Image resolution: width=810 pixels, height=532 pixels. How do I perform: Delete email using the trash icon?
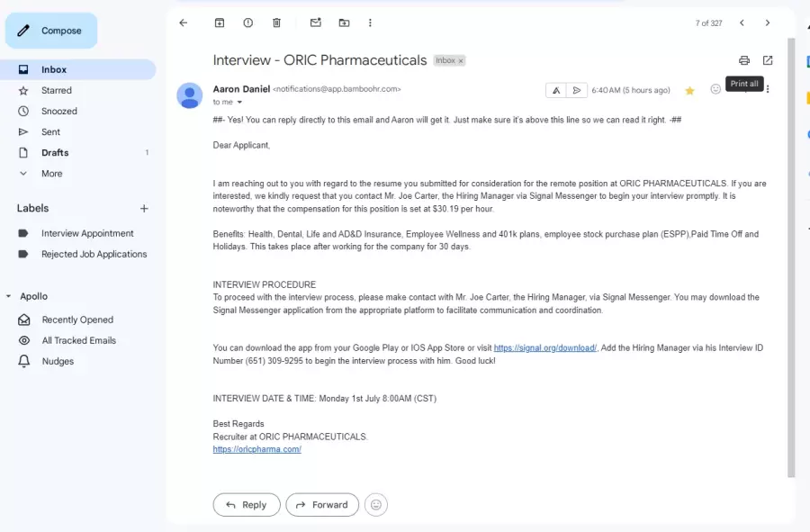277,23
